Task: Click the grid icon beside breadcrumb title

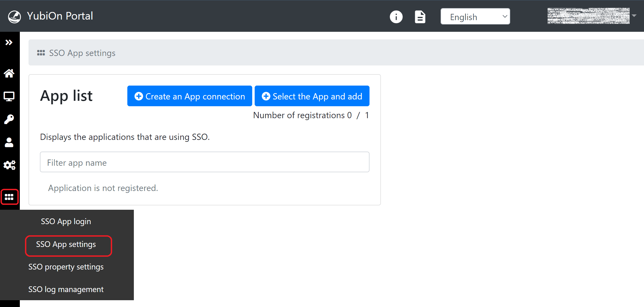Action: pos(41,53)
